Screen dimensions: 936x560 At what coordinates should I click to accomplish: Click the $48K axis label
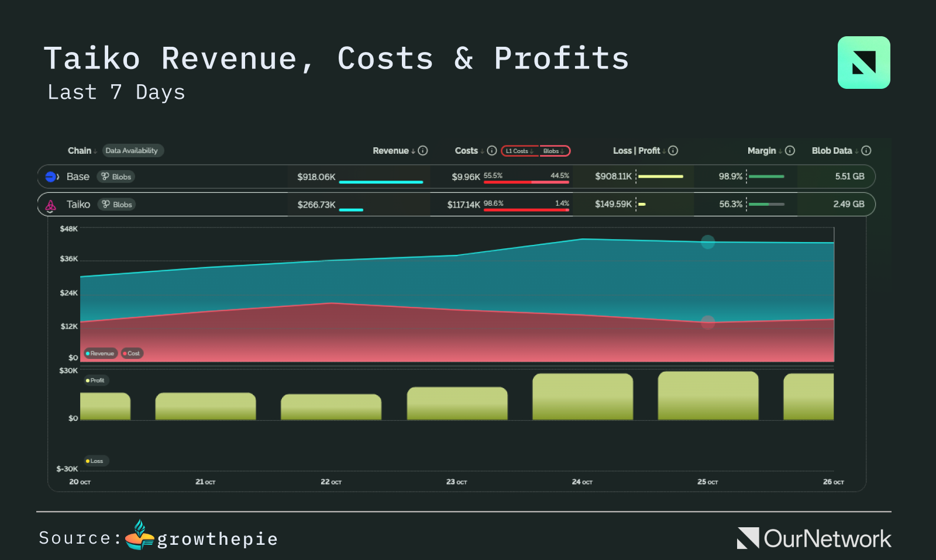(x=68, y=229)
